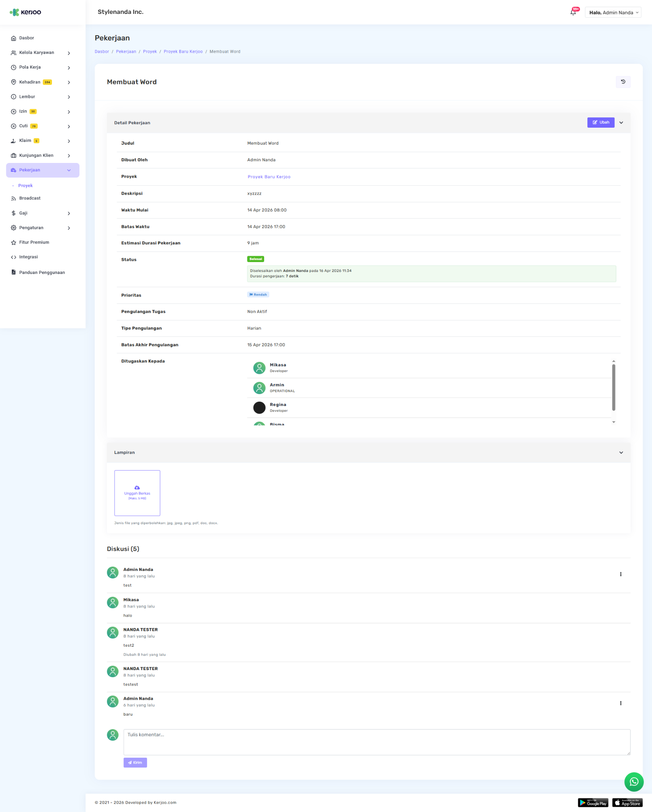Click the Tulis komentar text field

(376, 742)
